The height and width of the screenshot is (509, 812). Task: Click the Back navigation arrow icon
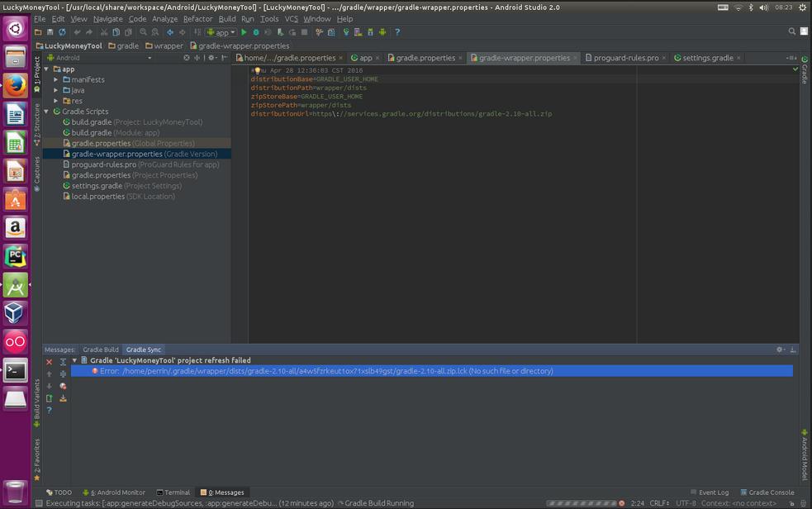170,32
